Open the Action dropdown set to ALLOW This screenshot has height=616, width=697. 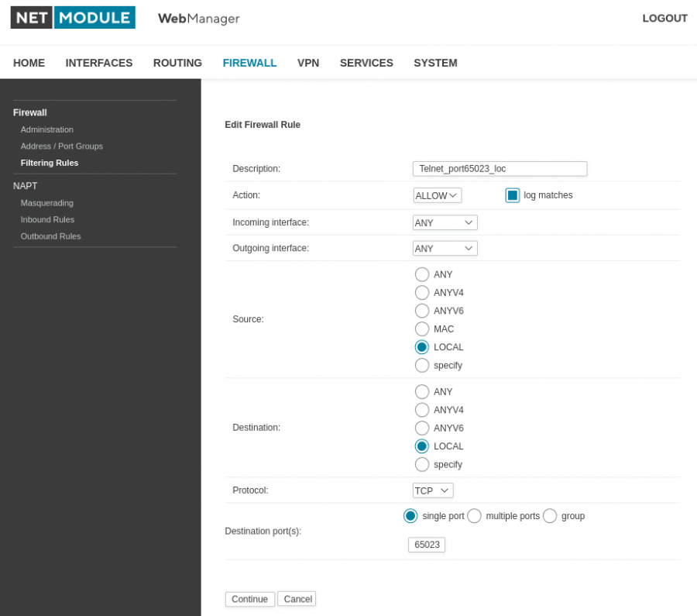coord(437,195)
